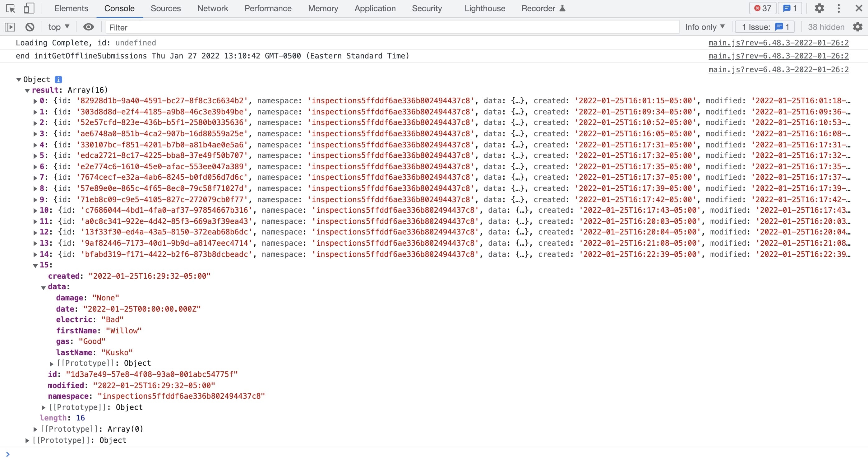Expand item 15's Prototype Object

[44, 407]
